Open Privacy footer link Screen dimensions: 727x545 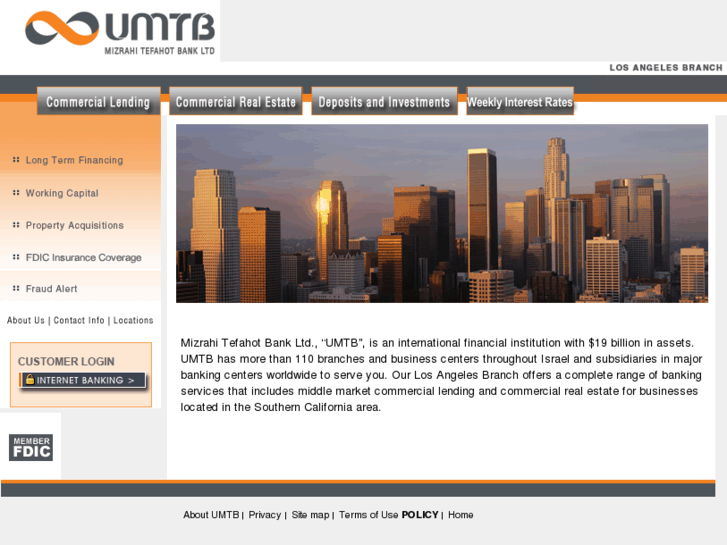pyautogui.click(x=264, y=515)
